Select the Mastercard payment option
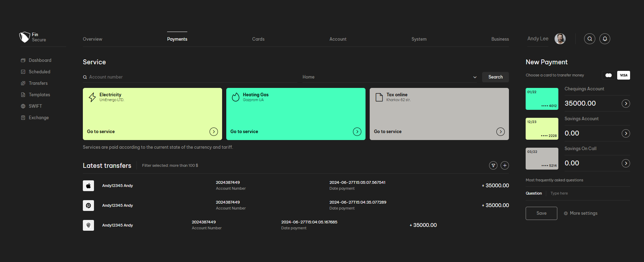 pyautogui.click(x=608, y=75)
